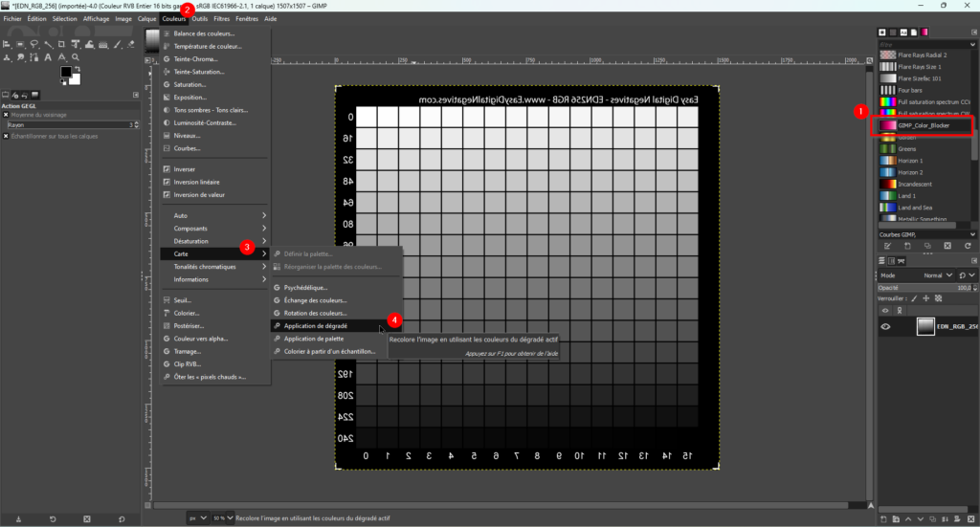Screen dimensions: 980x527
Task: Expand the Auto submenu
Action: pos(215,215)
